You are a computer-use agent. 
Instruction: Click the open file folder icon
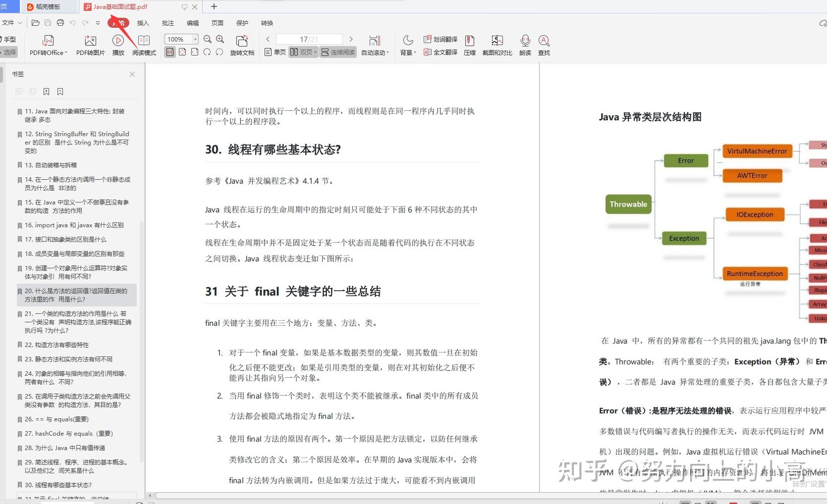click(x=35, y=23)
